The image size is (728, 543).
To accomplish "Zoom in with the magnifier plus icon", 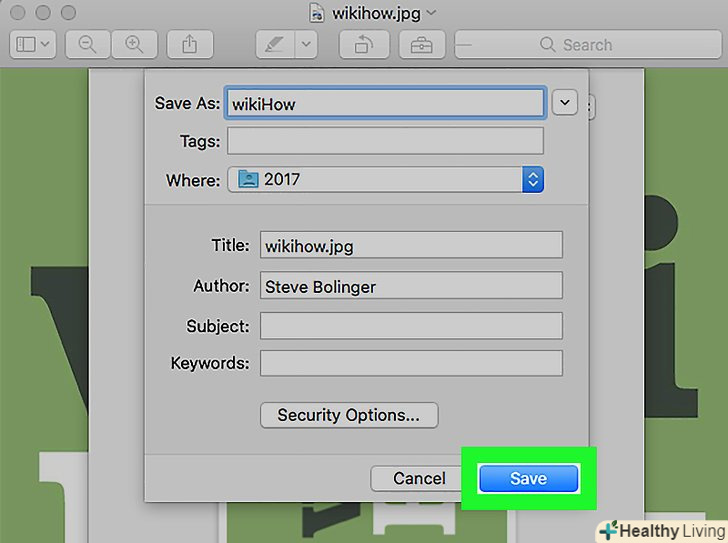I will [x=135, y=45].
